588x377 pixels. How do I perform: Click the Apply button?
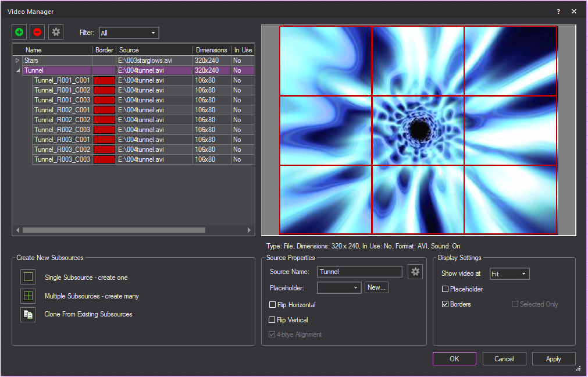click(553, 358)
